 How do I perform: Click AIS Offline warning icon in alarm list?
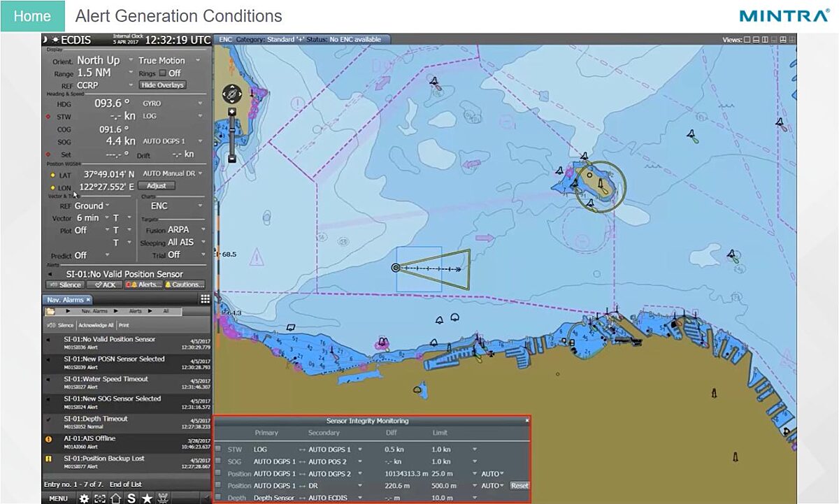tap(48, 439)
